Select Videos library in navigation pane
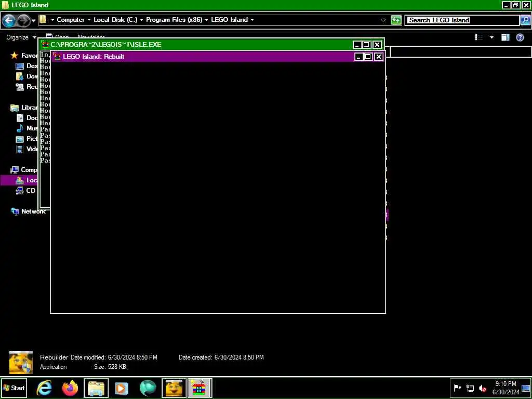Viewport: 532px width, 399px height. (27, 149)
